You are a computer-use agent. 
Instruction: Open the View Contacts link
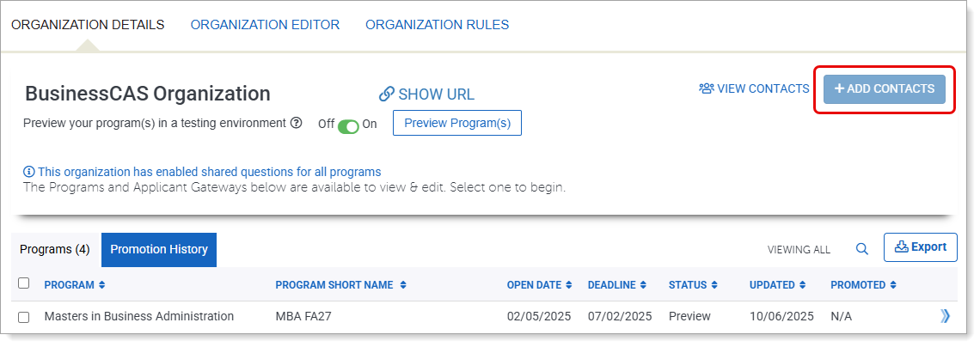click(754, 88)
